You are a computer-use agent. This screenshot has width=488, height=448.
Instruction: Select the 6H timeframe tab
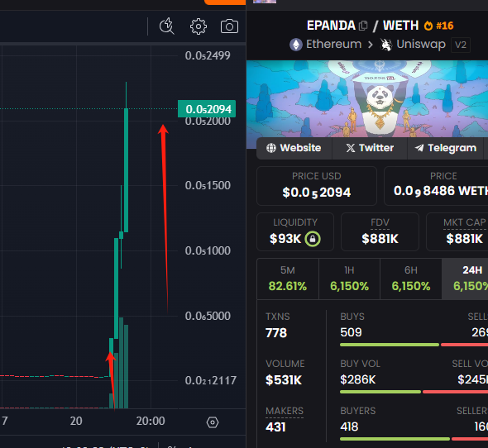tap(411, 279)
